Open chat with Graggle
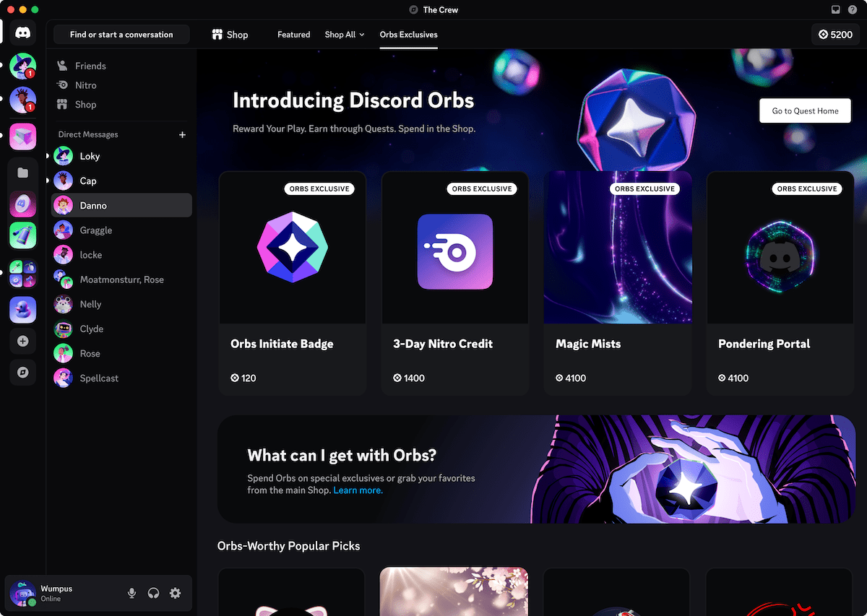This screenshot has height=616, width=867. tap(121, 230)
